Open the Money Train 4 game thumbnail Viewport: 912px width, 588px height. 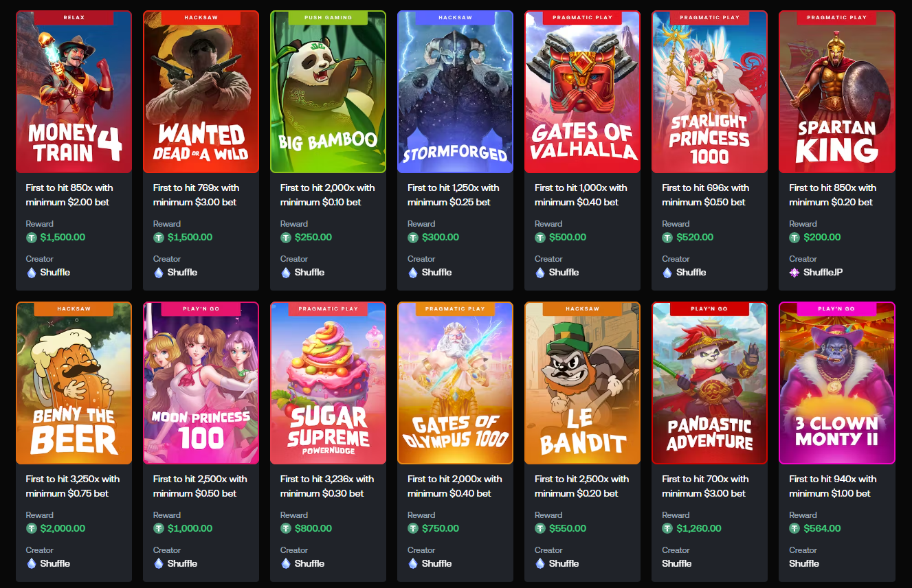coord(74,91)
